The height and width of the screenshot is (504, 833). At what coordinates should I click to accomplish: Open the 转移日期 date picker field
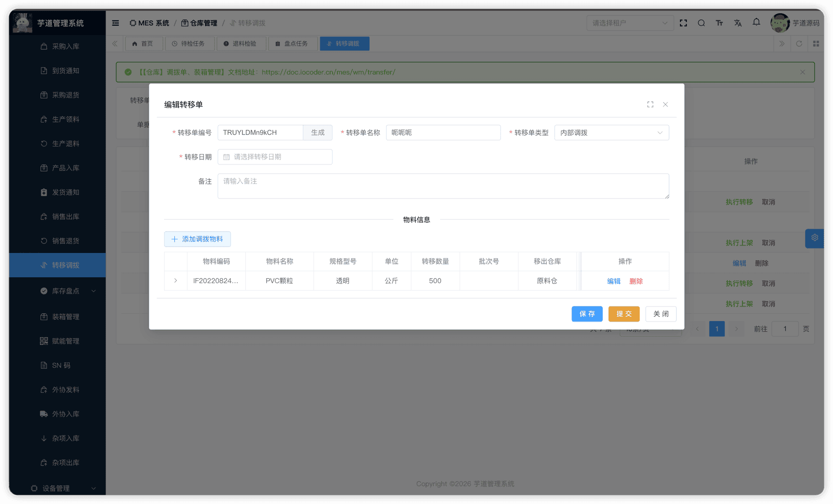275,157
